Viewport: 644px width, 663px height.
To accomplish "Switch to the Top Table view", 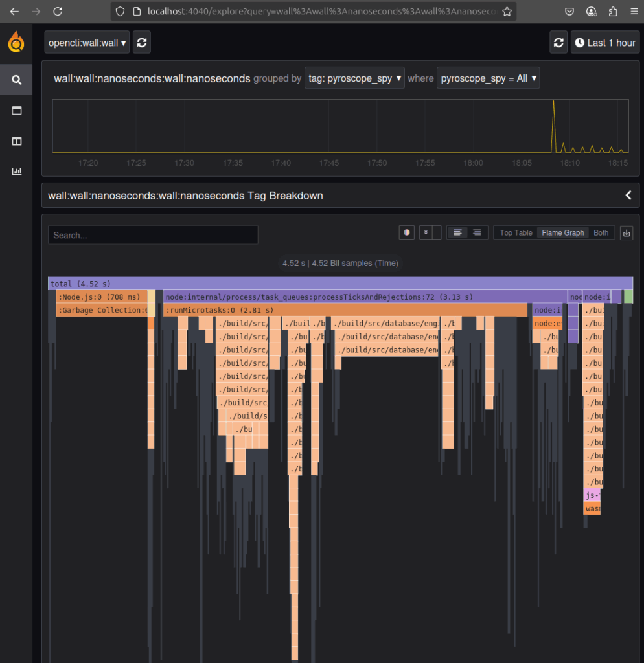I will click(515, 232).
